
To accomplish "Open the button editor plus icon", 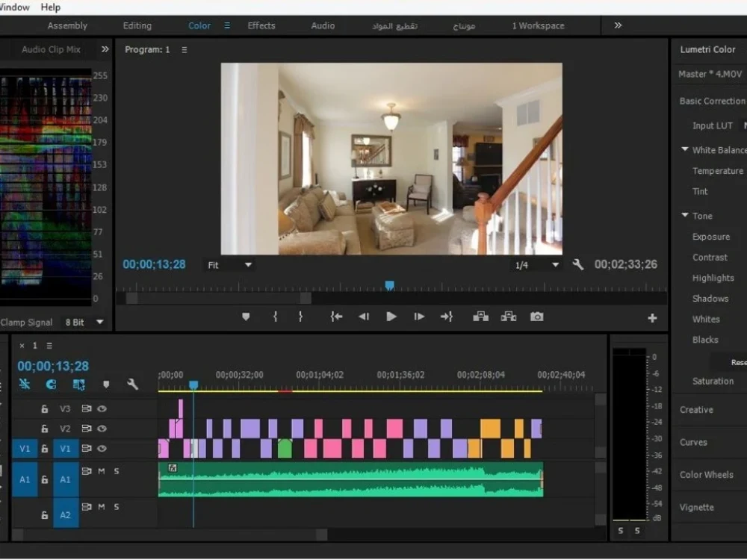I will coord(652,318).
